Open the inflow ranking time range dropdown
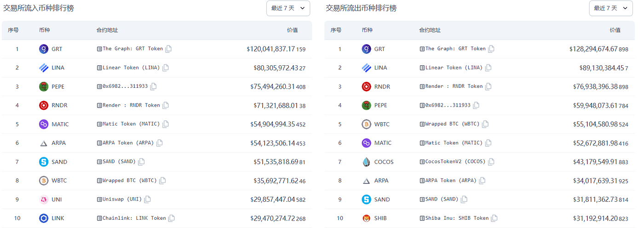Image resolution: width=644 pixels, height=228 pixels. (288, 8)
